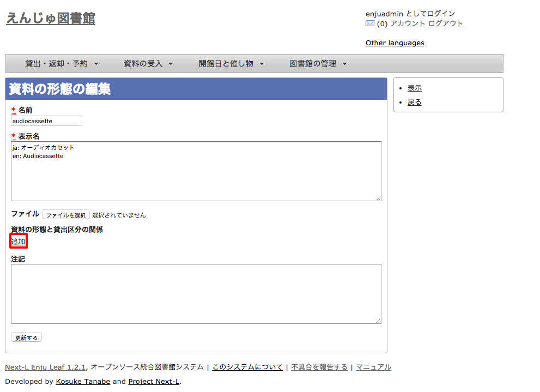Click the 資料の形態と貸出区分の関係 label
The height and width of the screenshot is (392, 540).
pos(57,230)
